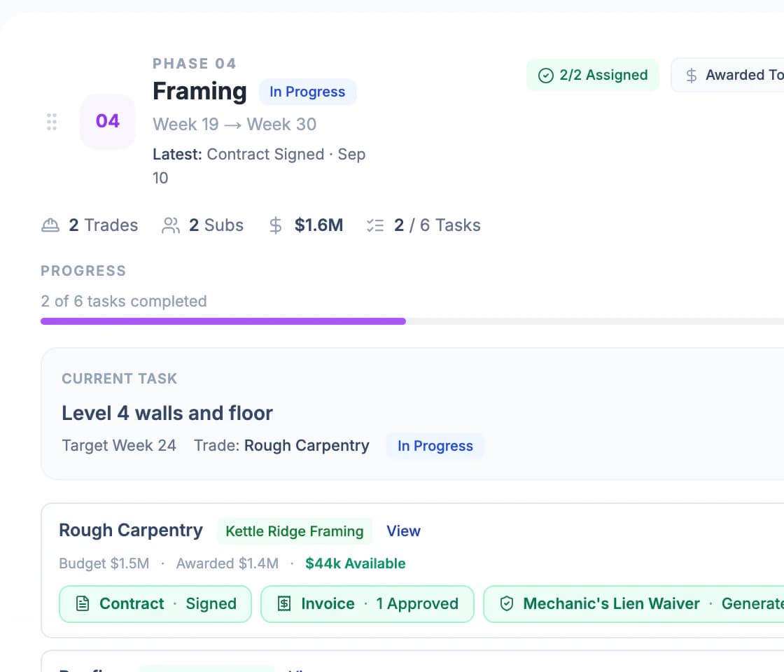The height and width of the screenshot is (672, 784).
Task: Click the checkmark circle in 2/2 Assigned
Action: (545, 76)
